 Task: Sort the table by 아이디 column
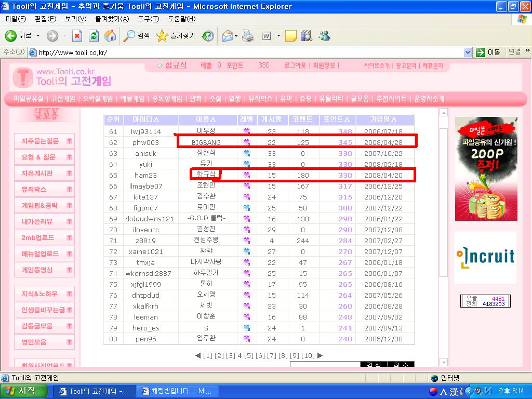(x=146, y=119)
